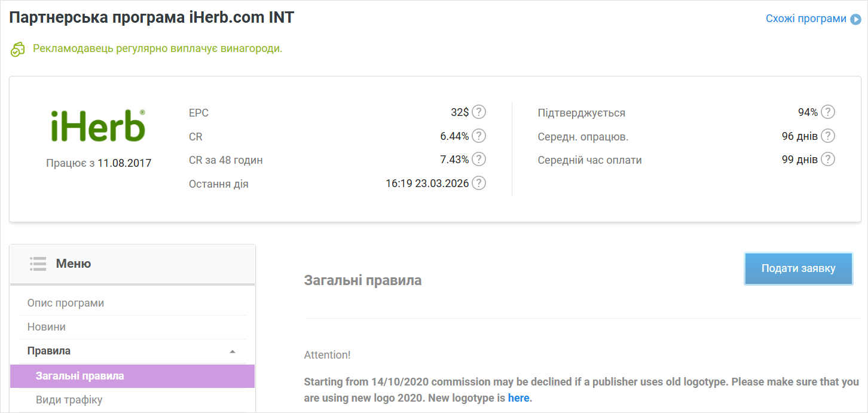Show help for Підтверджується 94%
This screenshot has height=413, width=868.
click(x=827, y=112)
